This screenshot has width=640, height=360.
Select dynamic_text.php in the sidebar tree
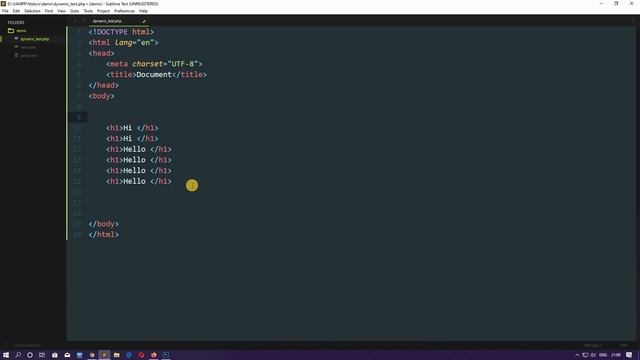click(35, 39)
